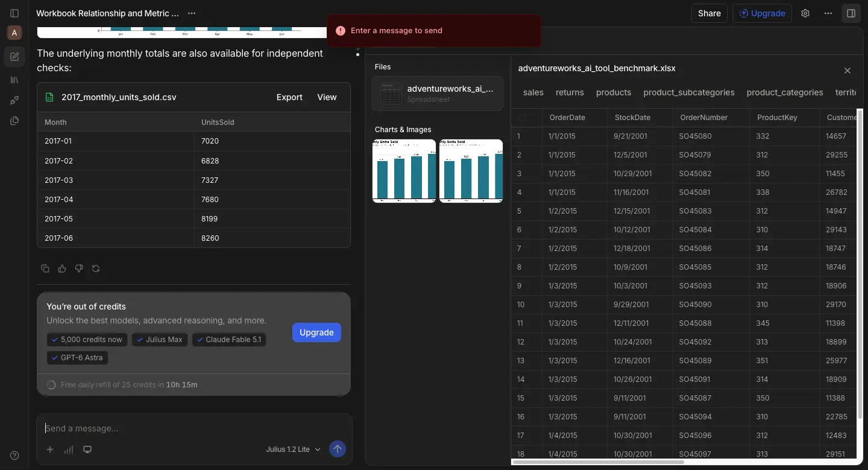Image resolution: width=868 pixels, height=470 pixels.
Task: Open settings with the gear icon
Action: coord(805,13)
